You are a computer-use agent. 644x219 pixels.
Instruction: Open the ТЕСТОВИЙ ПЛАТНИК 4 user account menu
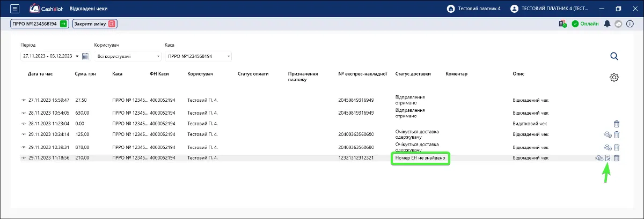point(550,9)
